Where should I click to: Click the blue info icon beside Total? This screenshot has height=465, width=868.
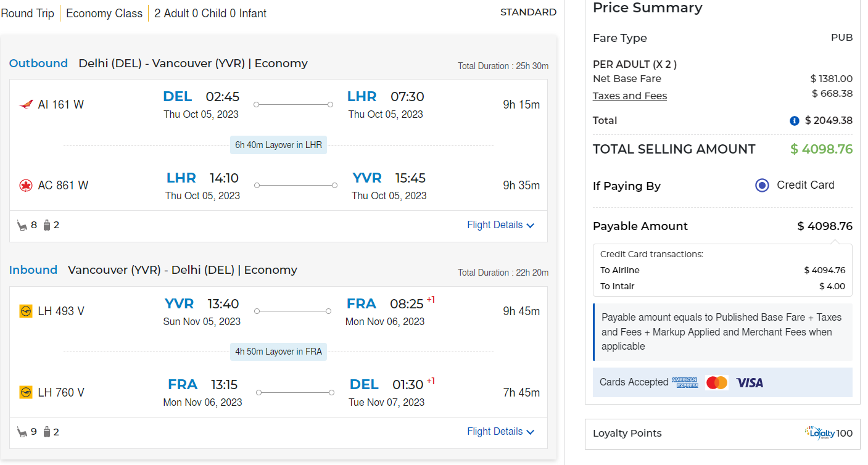795,121
